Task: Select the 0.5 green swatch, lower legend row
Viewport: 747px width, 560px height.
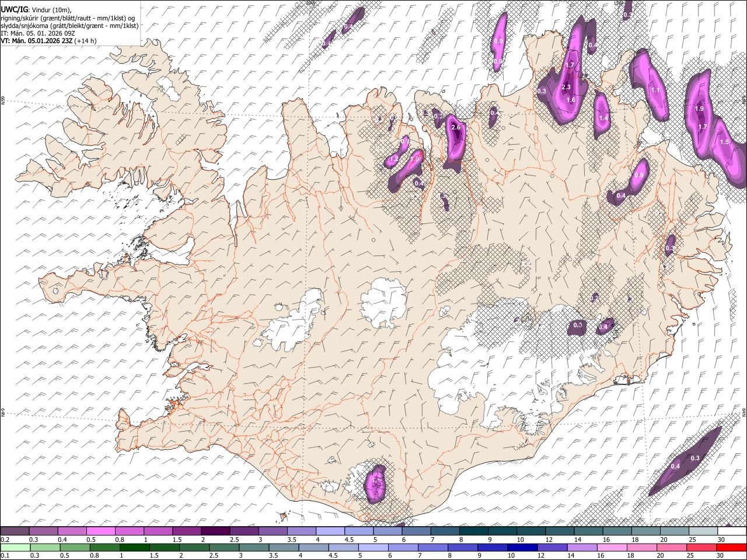Action: [x=75, y=547]
